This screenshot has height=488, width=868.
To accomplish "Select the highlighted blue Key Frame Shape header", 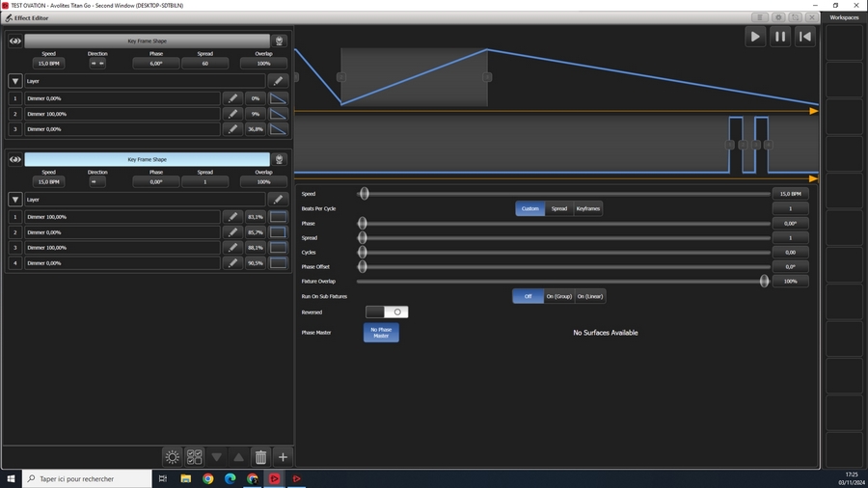I will point(148,159).
